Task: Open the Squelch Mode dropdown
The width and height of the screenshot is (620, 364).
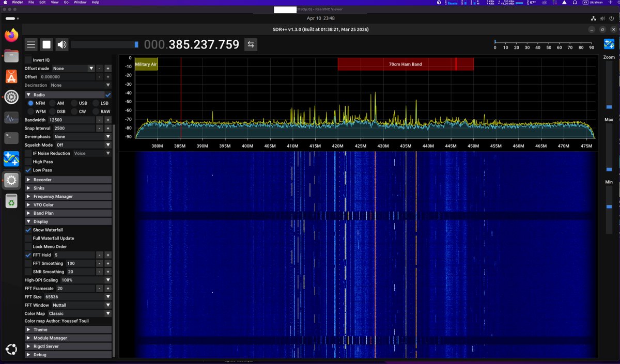Action: pos(83,145)
